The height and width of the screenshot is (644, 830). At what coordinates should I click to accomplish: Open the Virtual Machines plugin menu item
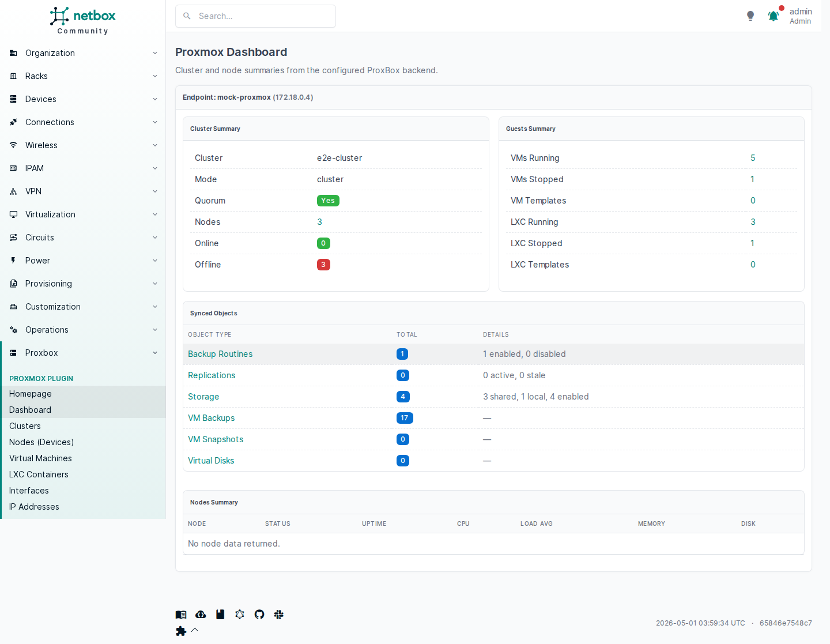click(84, 458)
